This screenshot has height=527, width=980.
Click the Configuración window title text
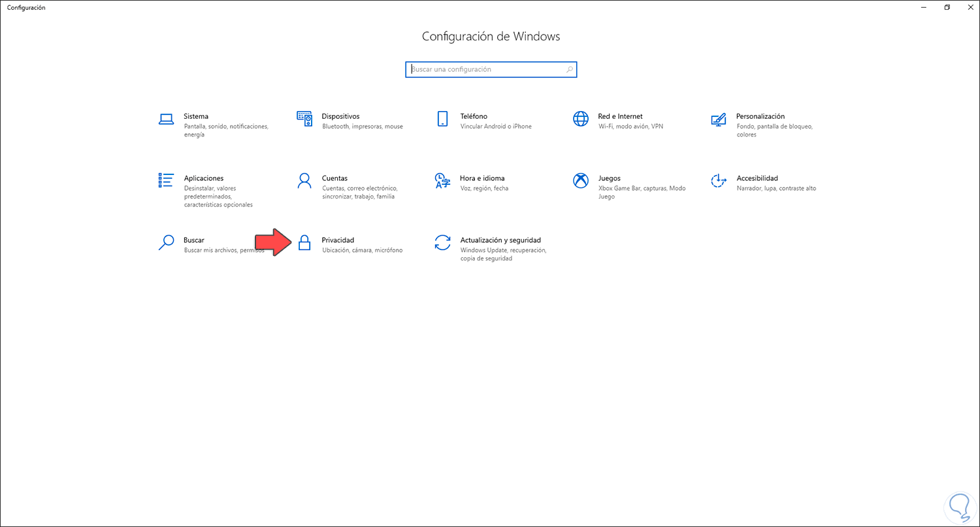pos(26,7)
